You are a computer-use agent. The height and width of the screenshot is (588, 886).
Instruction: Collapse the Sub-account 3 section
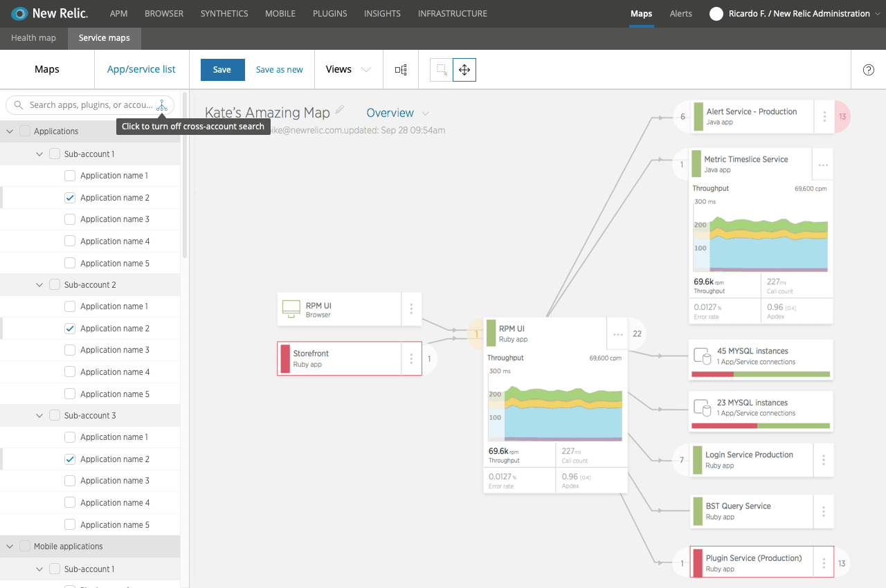[39, 415]
